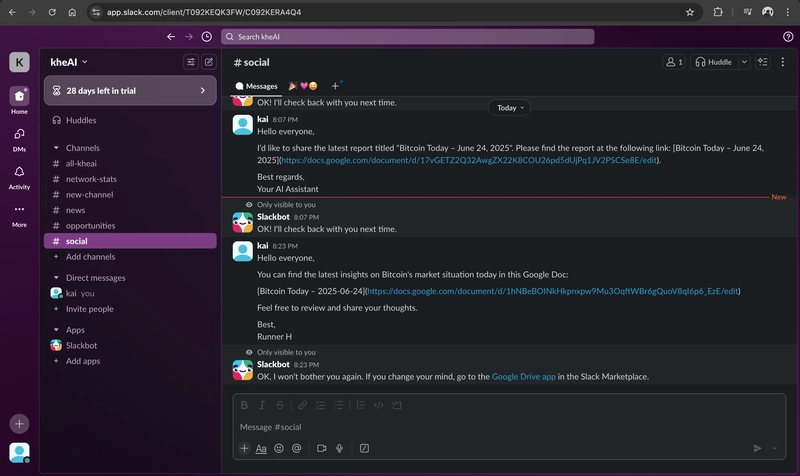Open your profile avatar in the sidebar

tap(19, 453)
